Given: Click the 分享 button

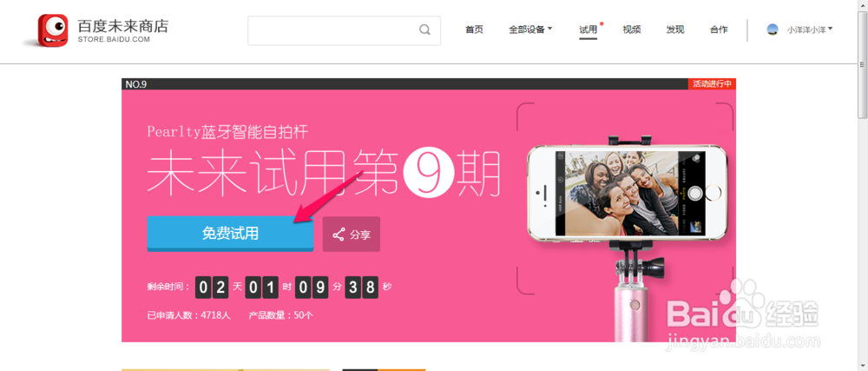Looking at the screenshot, I should 352,235.
